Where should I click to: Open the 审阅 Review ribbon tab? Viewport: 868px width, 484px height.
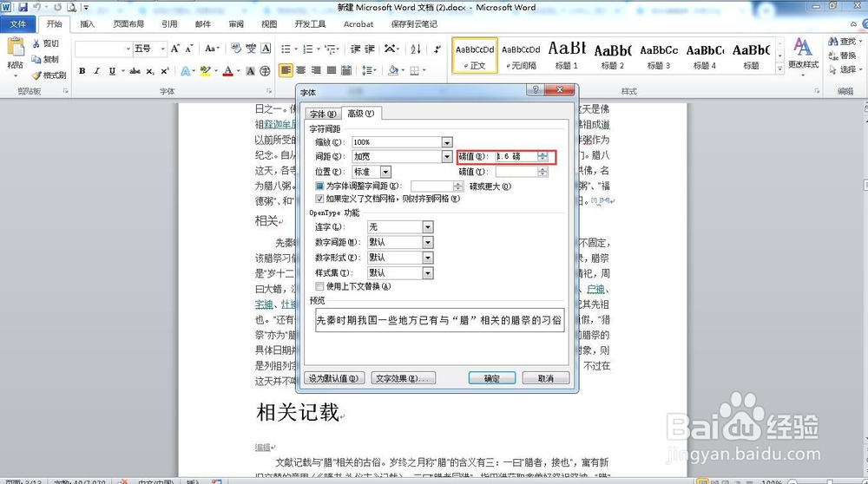[x=236, y=23]
